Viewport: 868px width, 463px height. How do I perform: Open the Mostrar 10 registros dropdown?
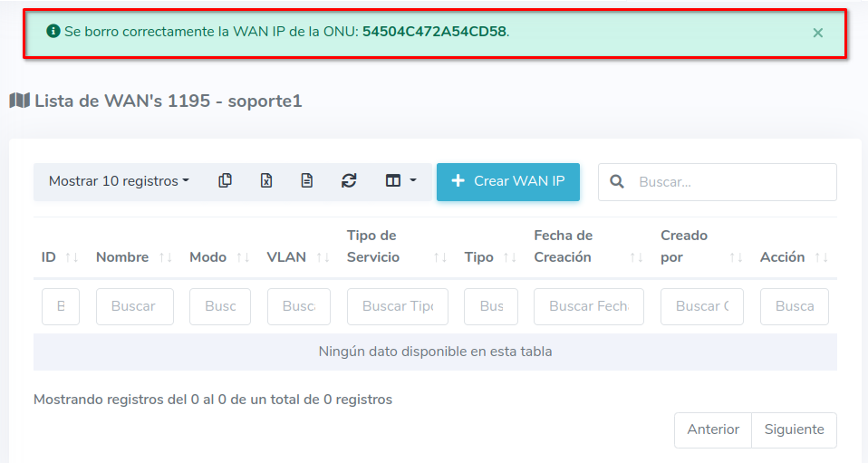(x=119, y=181)
